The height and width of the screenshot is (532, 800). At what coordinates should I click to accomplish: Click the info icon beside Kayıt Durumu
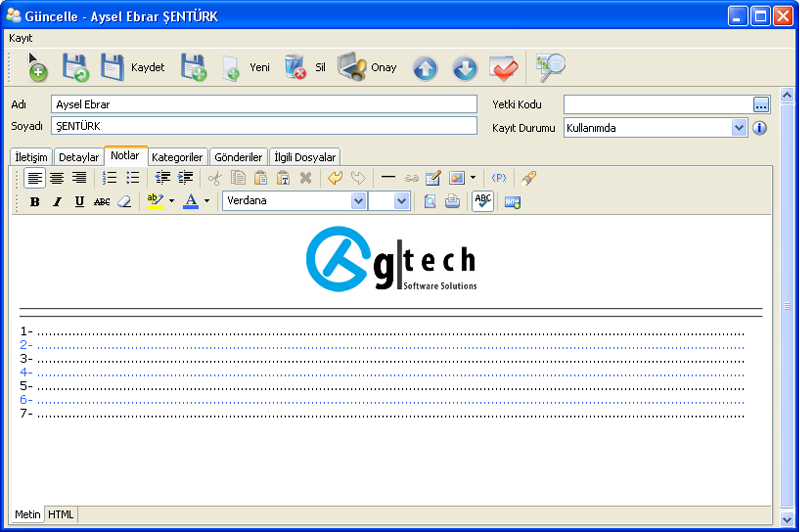pos(759,128)
